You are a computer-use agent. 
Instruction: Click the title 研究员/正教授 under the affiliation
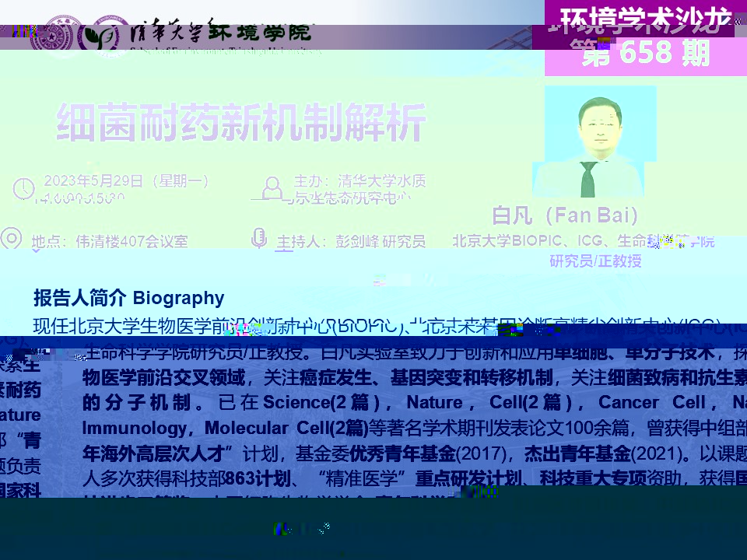click(595, 261)
